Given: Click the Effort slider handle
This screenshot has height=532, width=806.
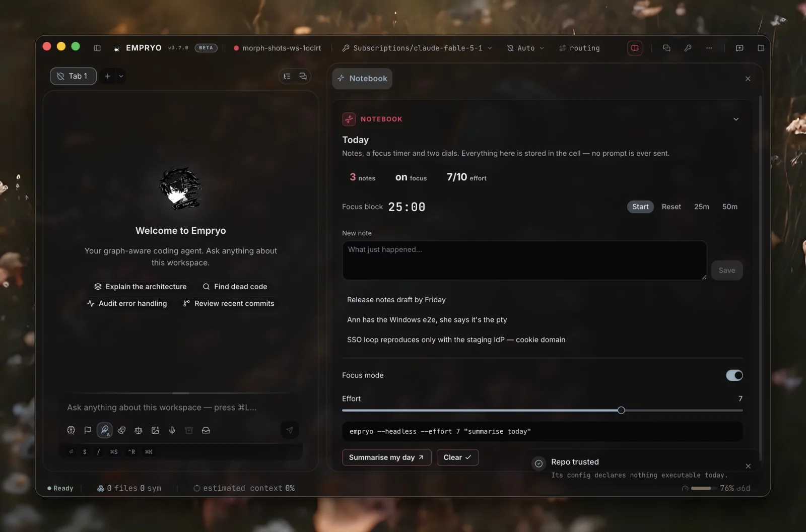Looking at the screenshot, I should (x=621, y=410).
